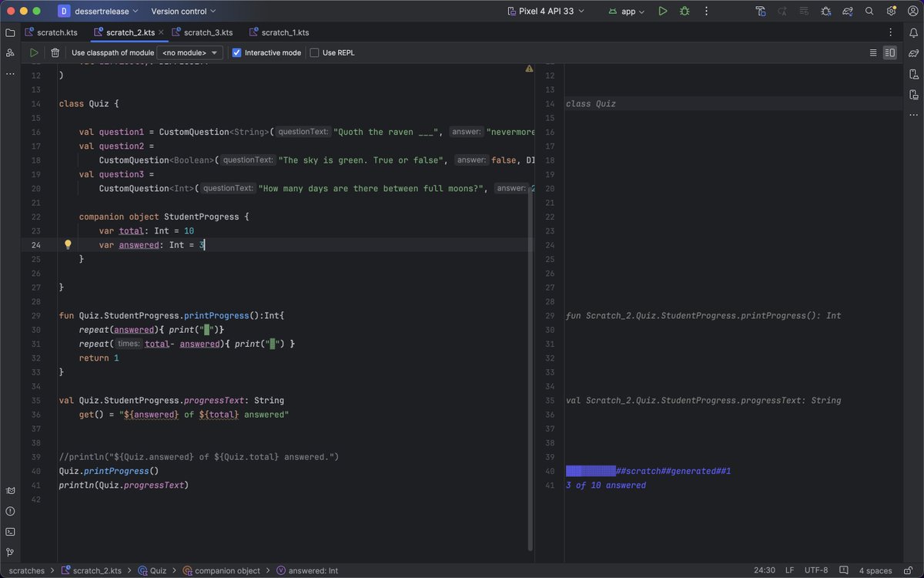
Task: Run the scratch file with green play icon
Action: 34,52
